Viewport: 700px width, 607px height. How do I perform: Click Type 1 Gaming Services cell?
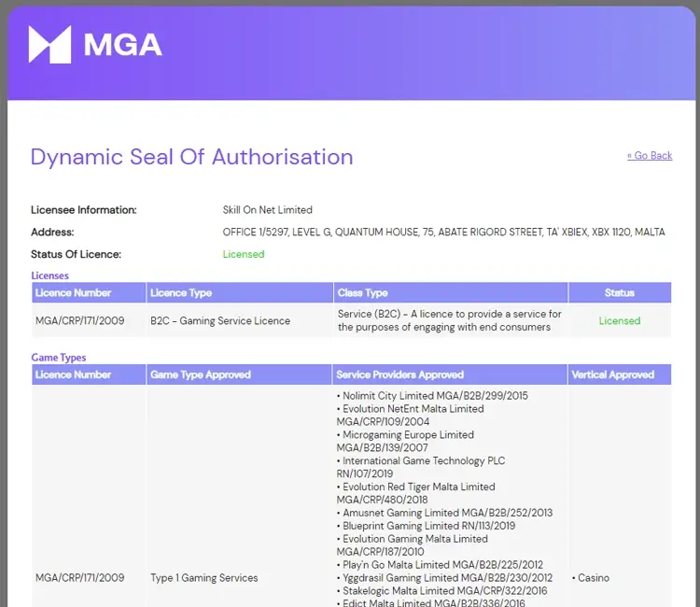(204, 578)
